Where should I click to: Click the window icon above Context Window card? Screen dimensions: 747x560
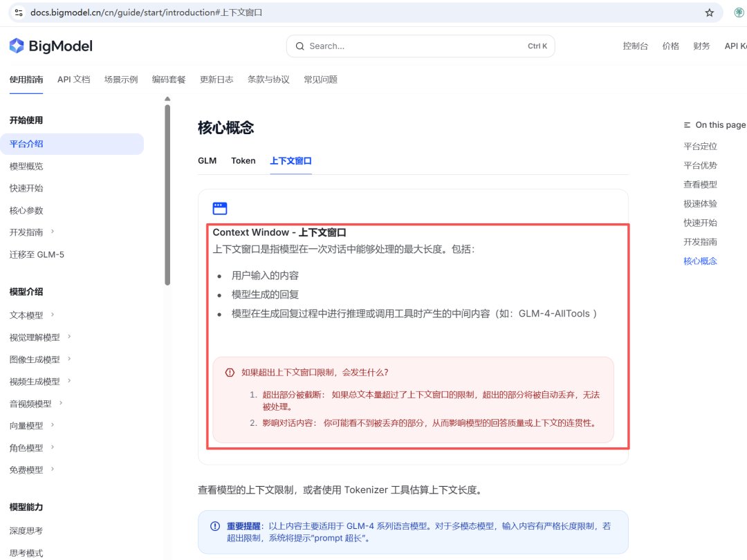[221, 207]
